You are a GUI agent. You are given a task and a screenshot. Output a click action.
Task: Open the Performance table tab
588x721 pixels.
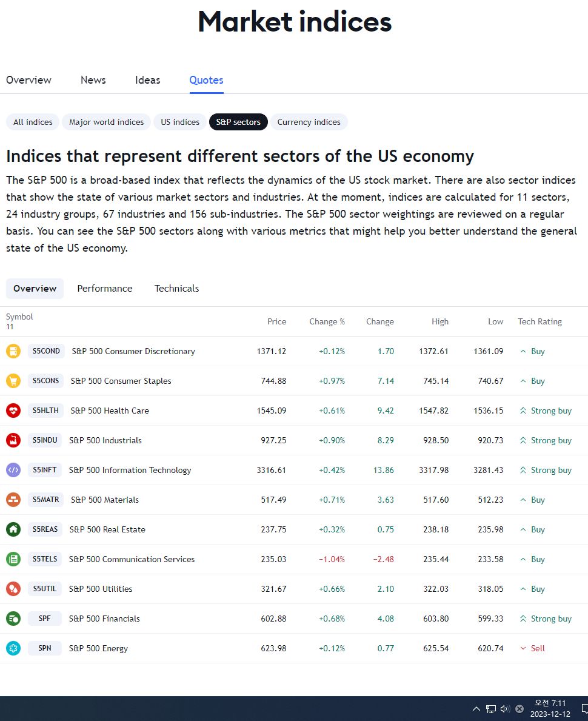(x=105, y=288)
